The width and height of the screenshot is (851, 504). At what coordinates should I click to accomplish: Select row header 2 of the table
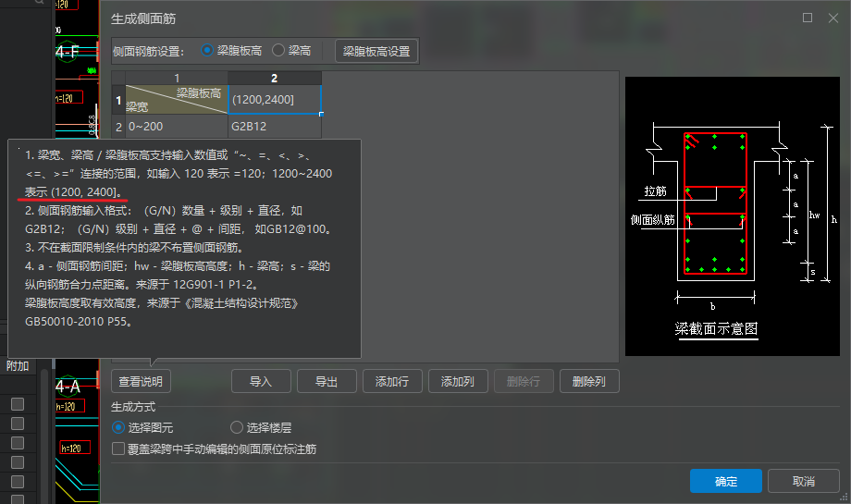[x=118, y=127]
